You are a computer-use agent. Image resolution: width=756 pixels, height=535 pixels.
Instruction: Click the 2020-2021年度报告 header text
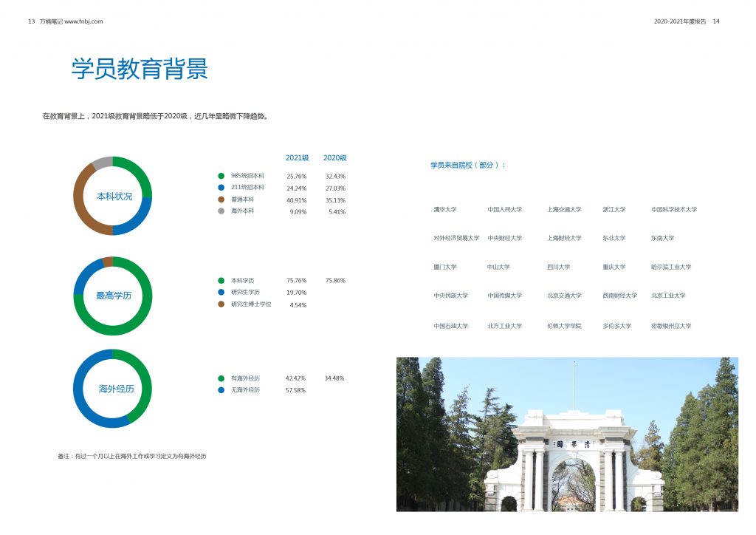(680, 21)
